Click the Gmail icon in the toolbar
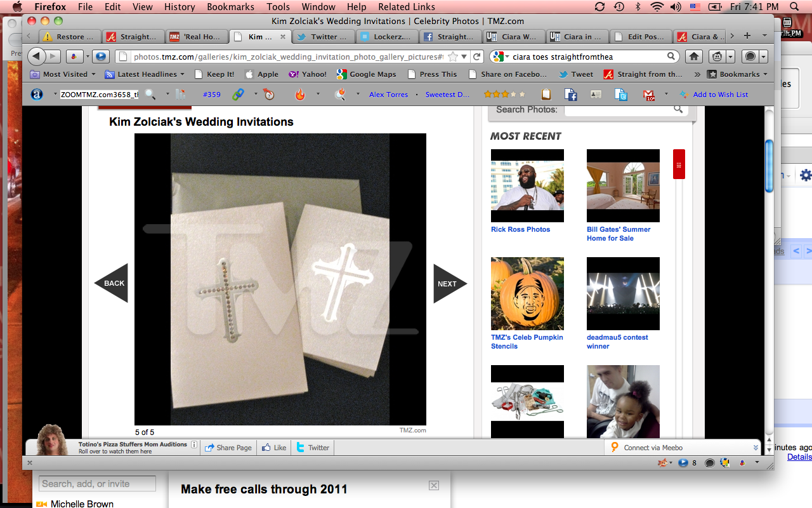Screen dimensions: 812x508 [x=649, y=95]
